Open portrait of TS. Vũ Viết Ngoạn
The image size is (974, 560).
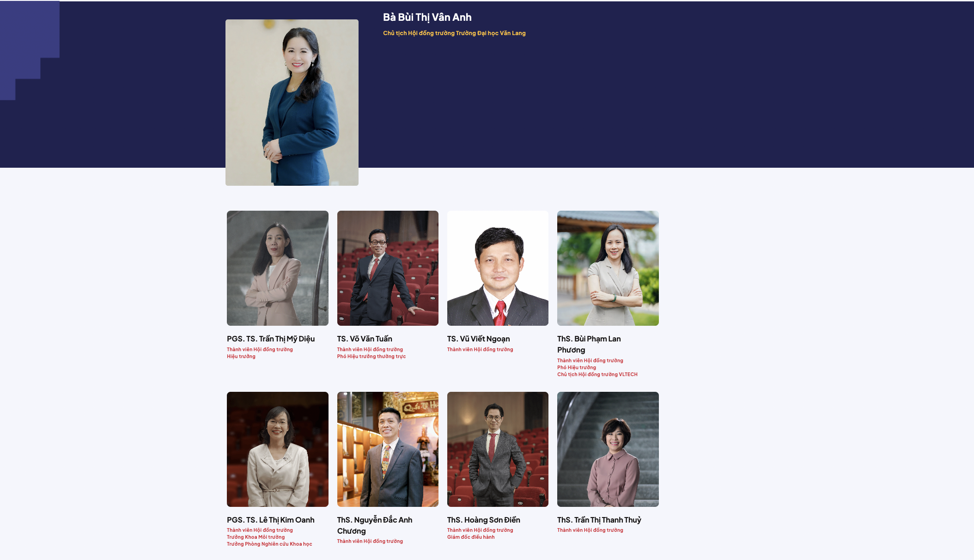(x=498, y=268)
